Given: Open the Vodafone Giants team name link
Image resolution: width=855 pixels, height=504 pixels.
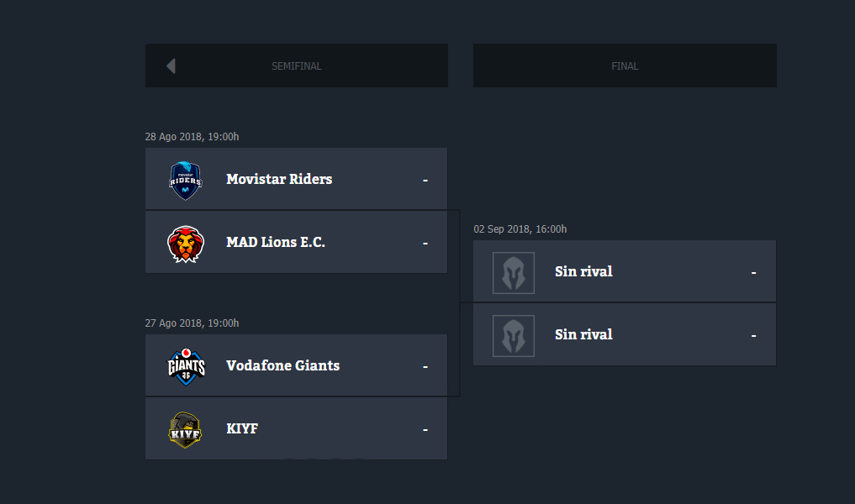Looking at the screenshot, I should coord(282,365).
